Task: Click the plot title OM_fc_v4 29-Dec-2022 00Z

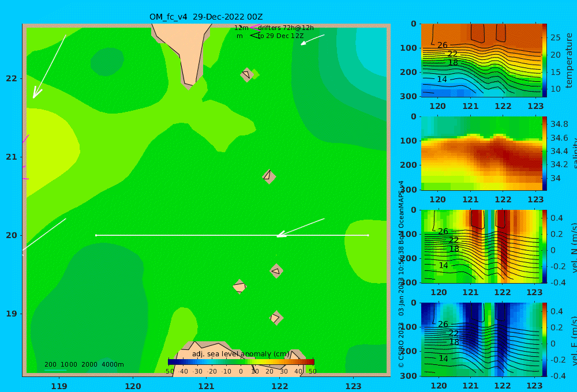Action: click(206, 17)
